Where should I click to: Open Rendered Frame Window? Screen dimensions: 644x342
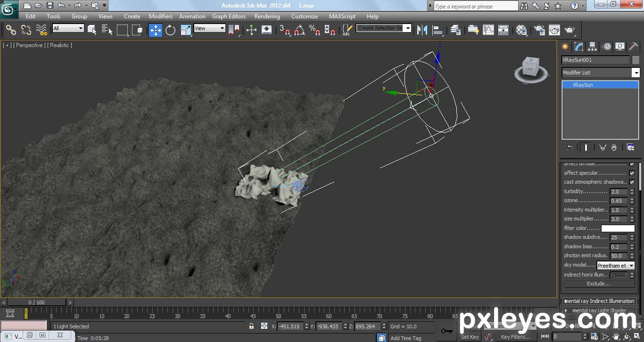[554, 30]
